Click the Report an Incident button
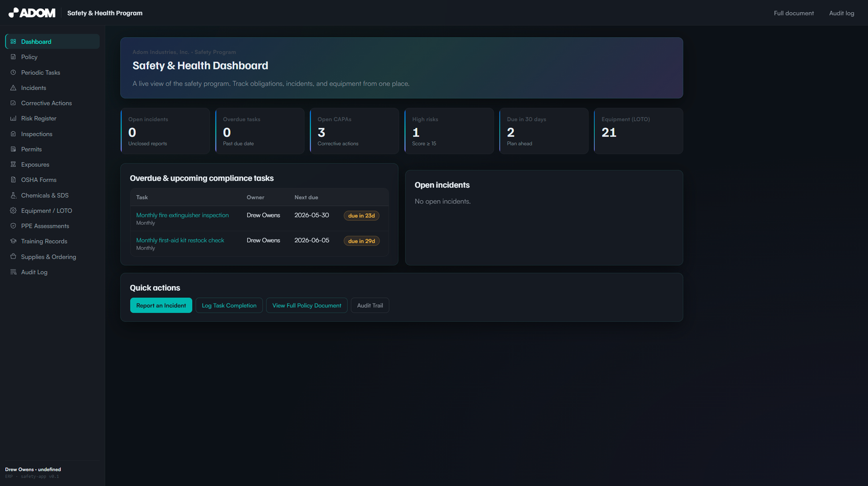Image resolution: width=868 pixels, height=486 pixels. click(x=161, y=305)
